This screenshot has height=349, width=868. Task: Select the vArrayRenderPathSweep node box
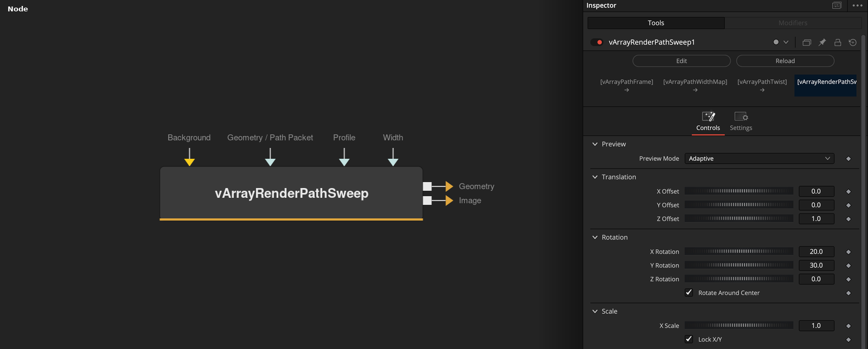click(291, 193)
